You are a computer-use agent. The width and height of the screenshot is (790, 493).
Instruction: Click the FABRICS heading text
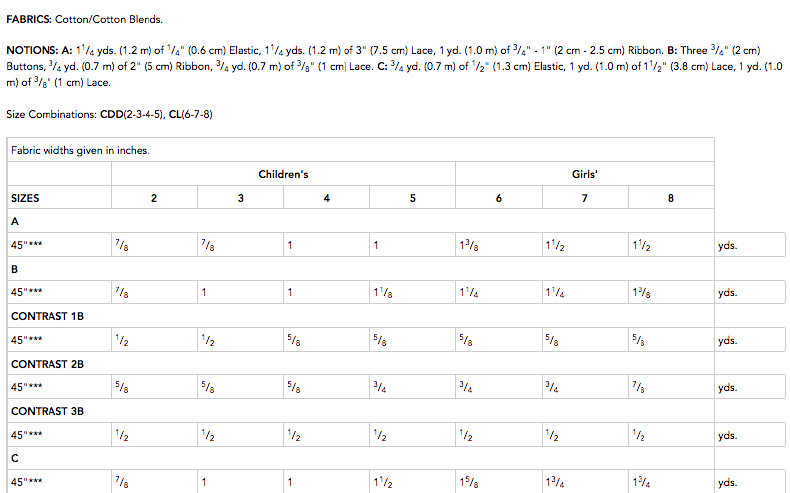(30, 19)
